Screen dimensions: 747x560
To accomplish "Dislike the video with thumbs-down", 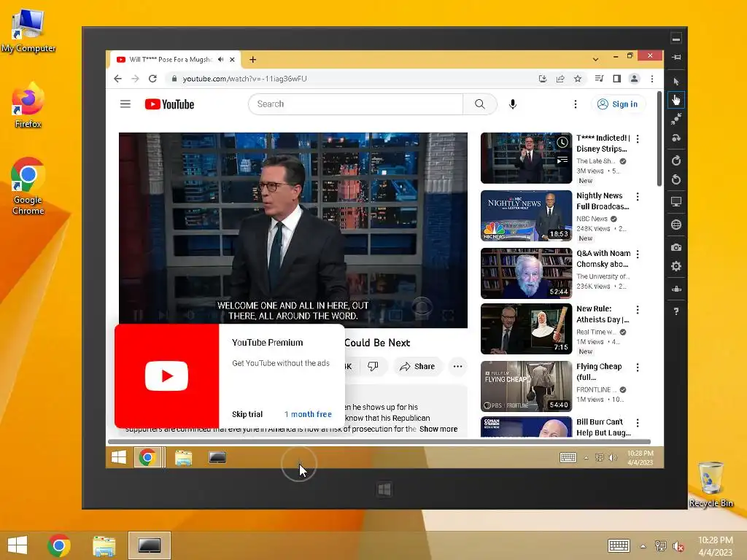I will pos(373,366).
